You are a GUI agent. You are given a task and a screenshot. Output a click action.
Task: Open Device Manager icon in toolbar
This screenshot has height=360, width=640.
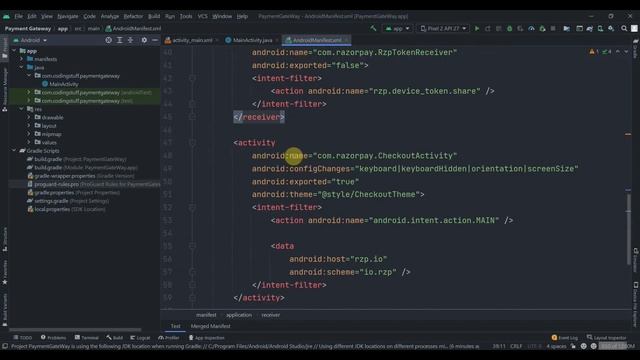pos(600,29)
